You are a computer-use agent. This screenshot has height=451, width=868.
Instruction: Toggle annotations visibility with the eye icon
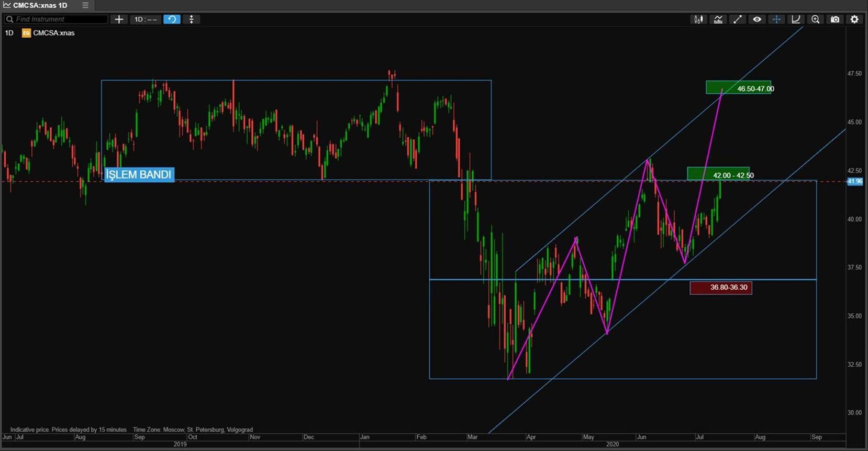pos(757,19)
